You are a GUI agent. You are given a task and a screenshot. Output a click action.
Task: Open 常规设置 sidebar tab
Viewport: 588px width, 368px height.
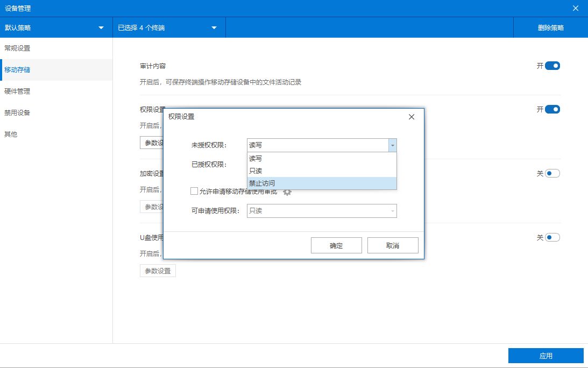[x=56, y=48]
